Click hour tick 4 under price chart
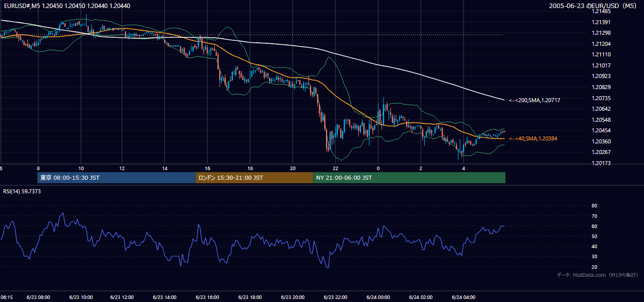Image resolution: width=644 pixels, height=302 pixels. point(464,168)
